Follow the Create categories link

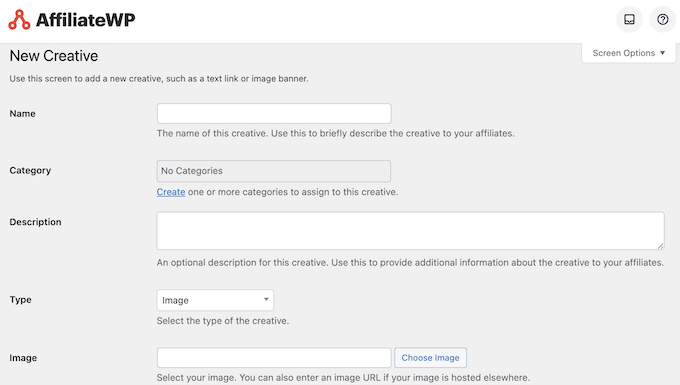coord(171,192)
